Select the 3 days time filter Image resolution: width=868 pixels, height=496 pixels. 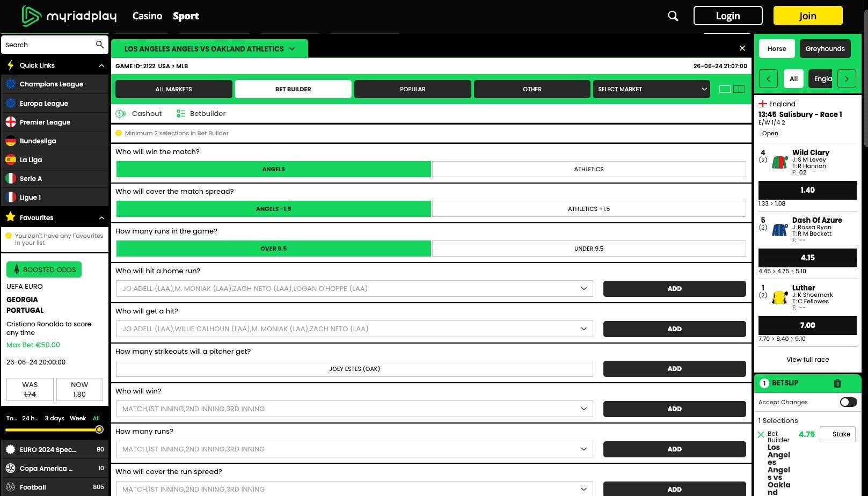pos(54,418)
